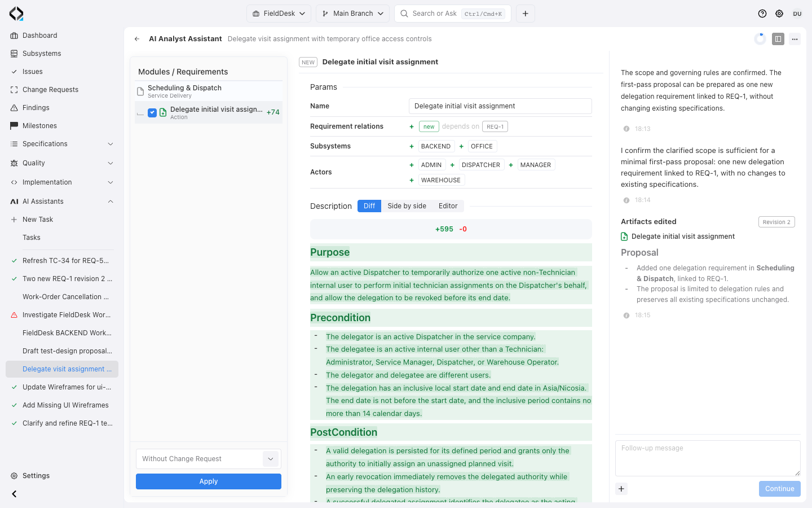Toggle the side panel layout icon

(778, 39)
